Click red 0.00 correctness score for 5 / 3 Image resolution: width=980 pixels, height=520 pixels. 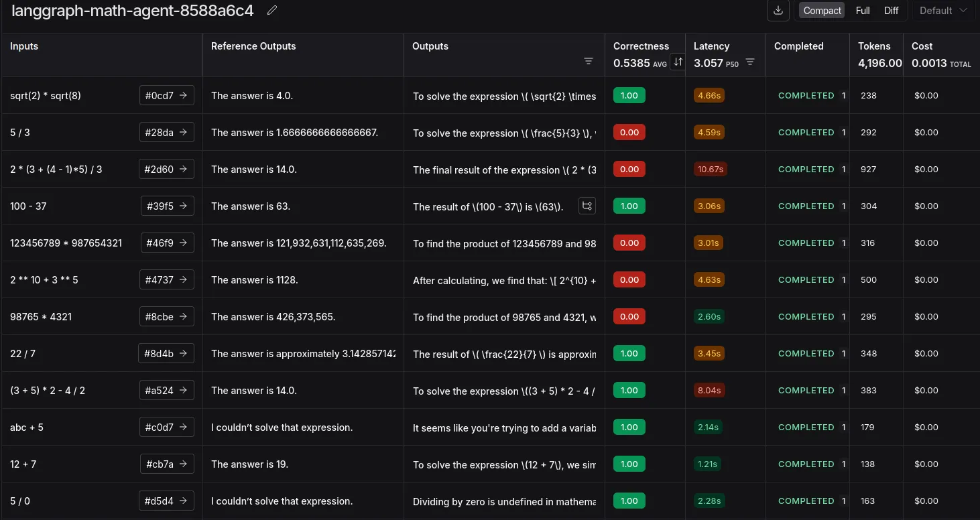pyautogui.click(x=629, y=132)
